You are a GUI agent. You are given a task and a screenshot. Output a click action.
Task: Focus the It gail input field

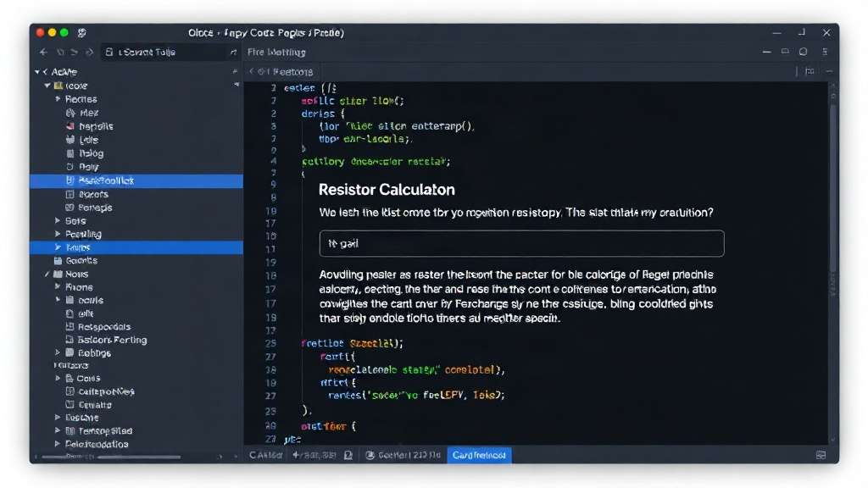pos(521,243)
